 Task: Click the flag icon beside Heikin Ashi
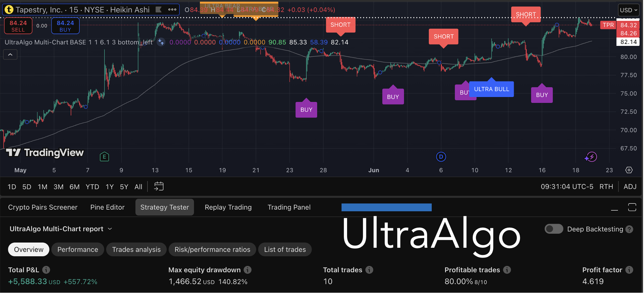tap(159, 10)
